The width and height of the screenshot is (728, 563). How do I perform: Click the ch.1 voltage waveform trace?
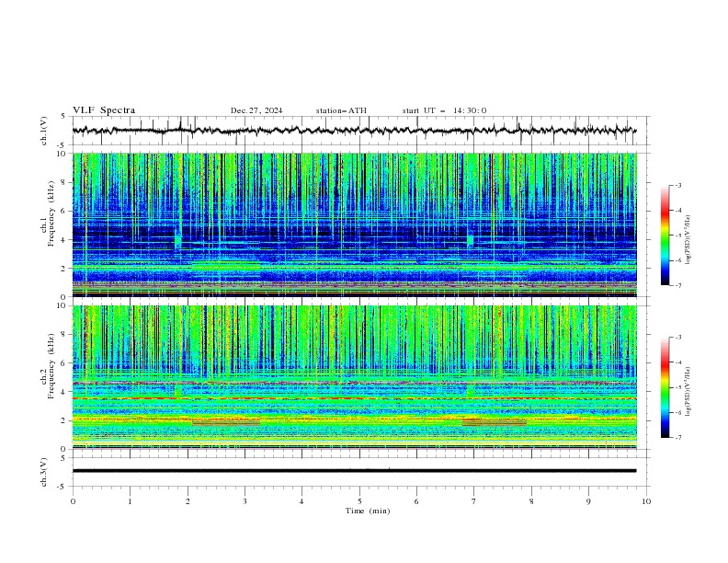[354, 131]
